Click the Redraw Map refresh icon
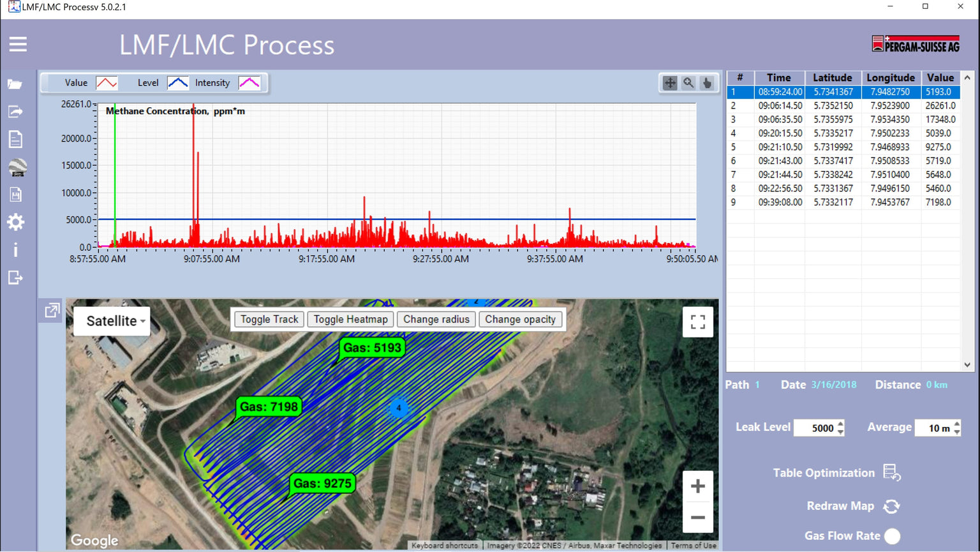The image size is (980, 552). [x=891, y=506]
